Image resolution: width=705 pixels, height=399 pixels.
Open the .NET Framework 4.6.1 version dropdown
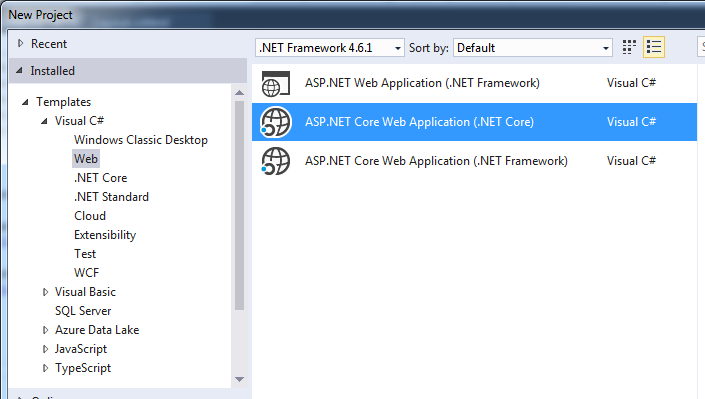330,48
